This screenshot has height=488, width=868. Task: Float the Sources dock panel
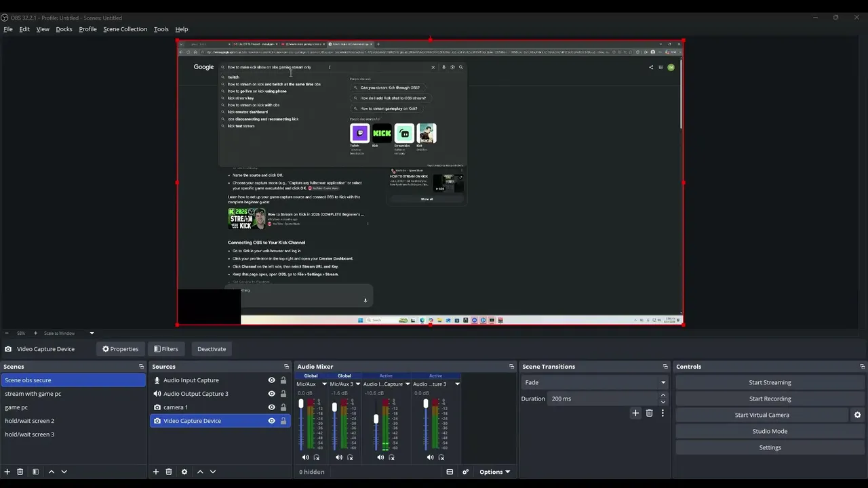point(287,367)
